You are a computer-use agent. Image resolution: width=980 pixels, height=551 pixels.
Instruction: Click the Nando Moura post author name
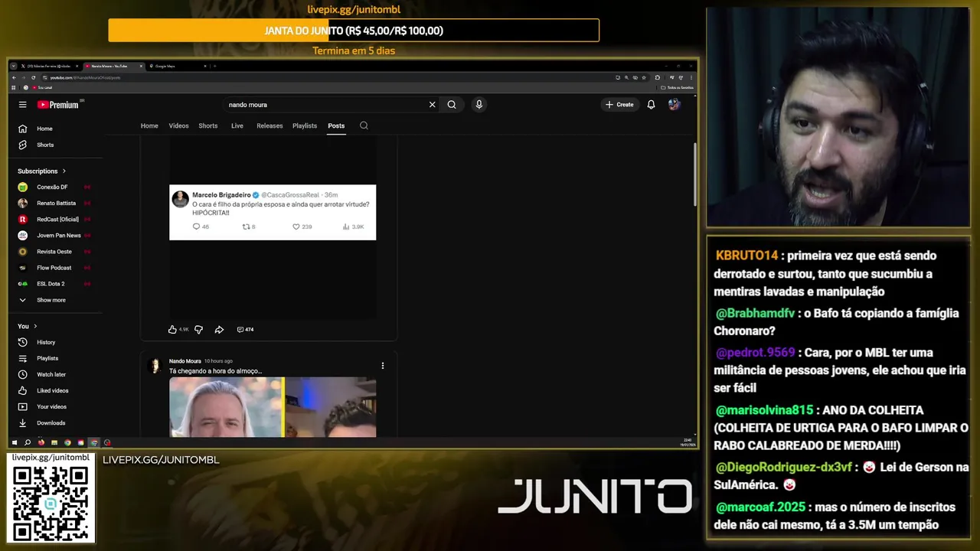coord(185,361)
